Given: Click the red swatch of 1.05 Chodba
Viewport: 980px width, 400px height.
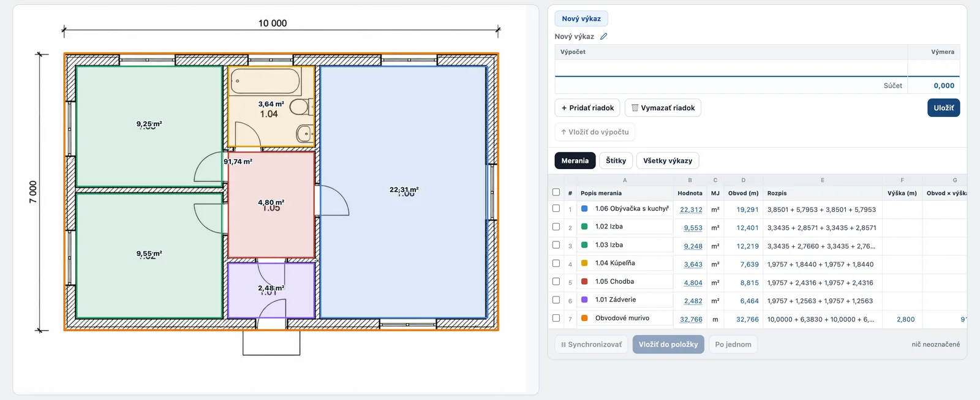Looking at the screenshot, I should tap(584, 282).
